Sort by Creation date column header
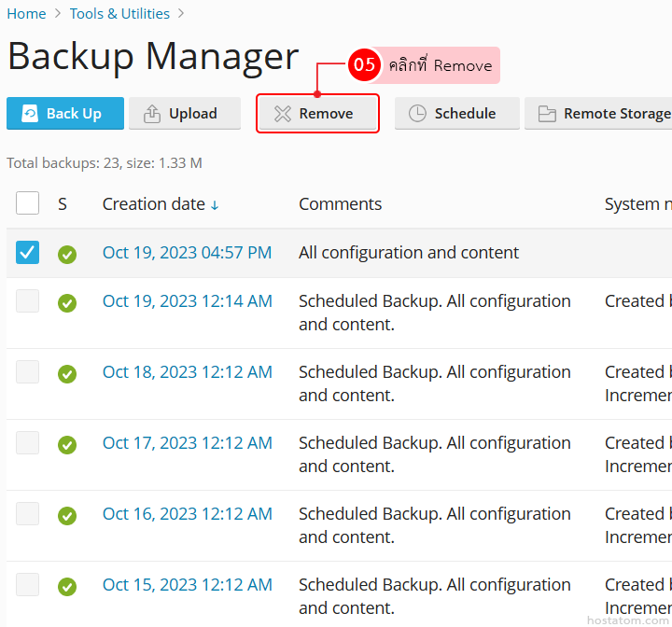Viewport: 672px width, 627px height. tap(160, 204)
